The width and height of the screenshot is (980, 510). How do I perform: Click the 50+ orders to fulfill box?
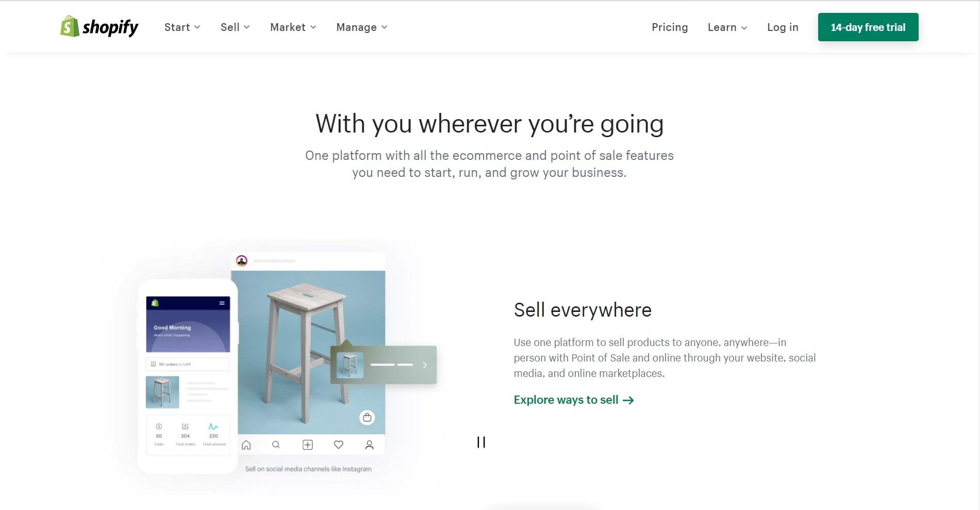pyautogui.click(x=188, y=364)
